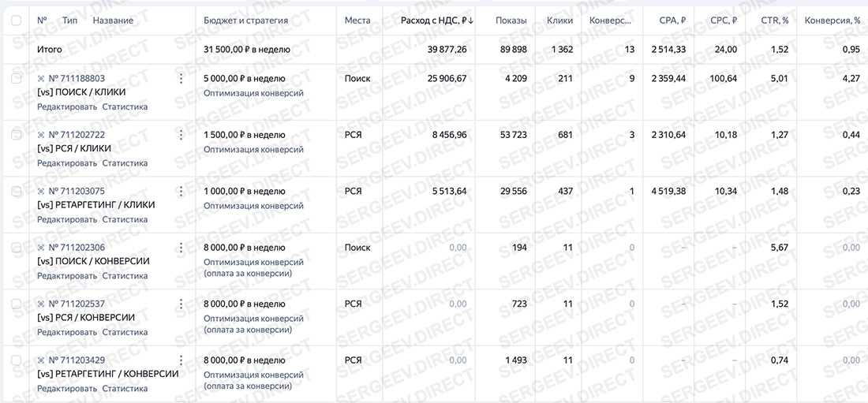Click 1 500,00 ₽ в неделю budget

coord(244,135)
